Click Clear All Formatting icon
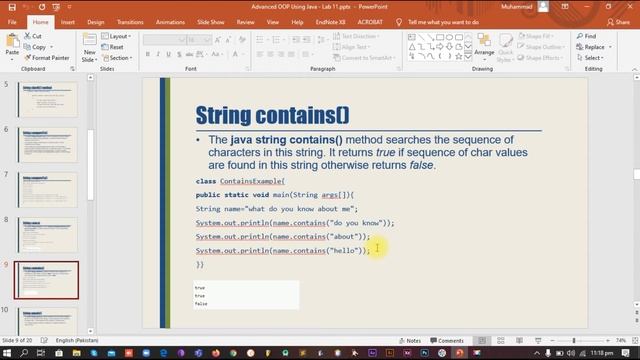The image size is (640, 360). pyautogui.click(x=242, y=40)
